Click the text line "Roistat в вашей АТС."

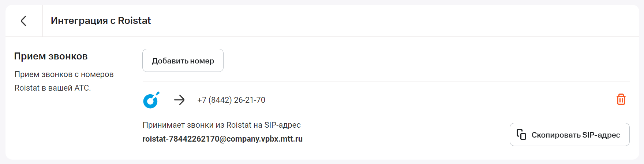tap(53, 88)
